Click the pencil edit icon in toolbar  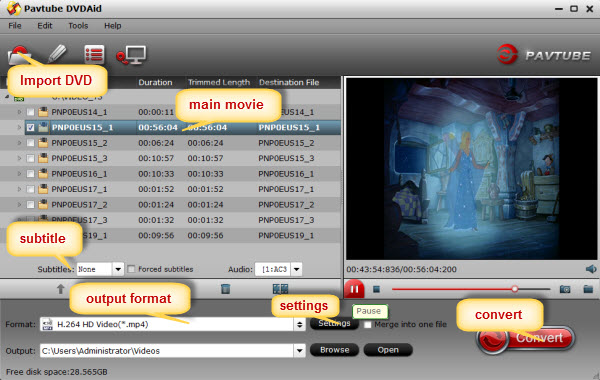pyautogui.click(x=57, y=54)
